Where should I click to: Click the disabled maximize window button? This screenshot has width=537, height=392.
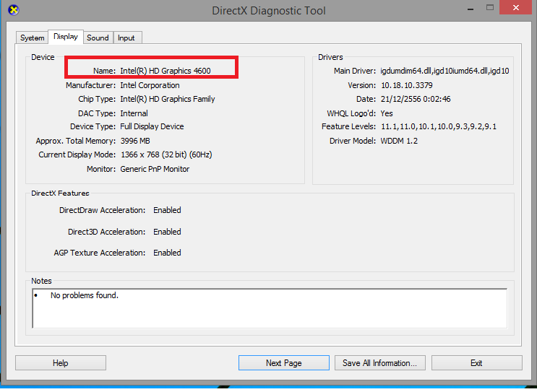(x=490, y=7)
